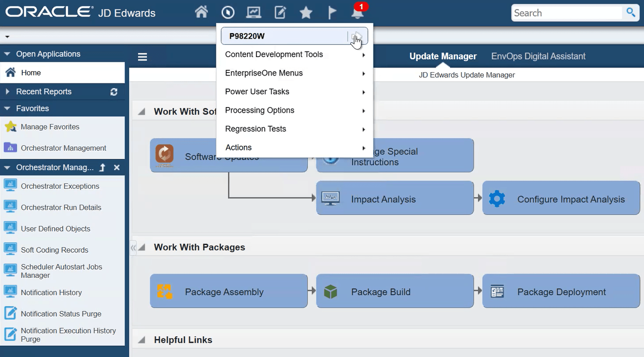644x357 pixels.
Task: Click the edit pencil icon in top bar
Action: (280, 12)
